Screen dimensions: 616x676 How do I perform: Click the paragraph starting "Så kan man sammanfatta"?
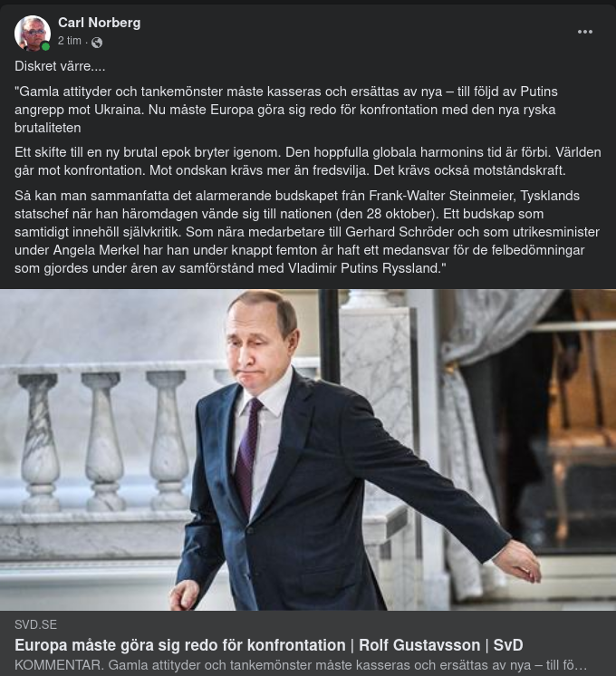[299, 234]
